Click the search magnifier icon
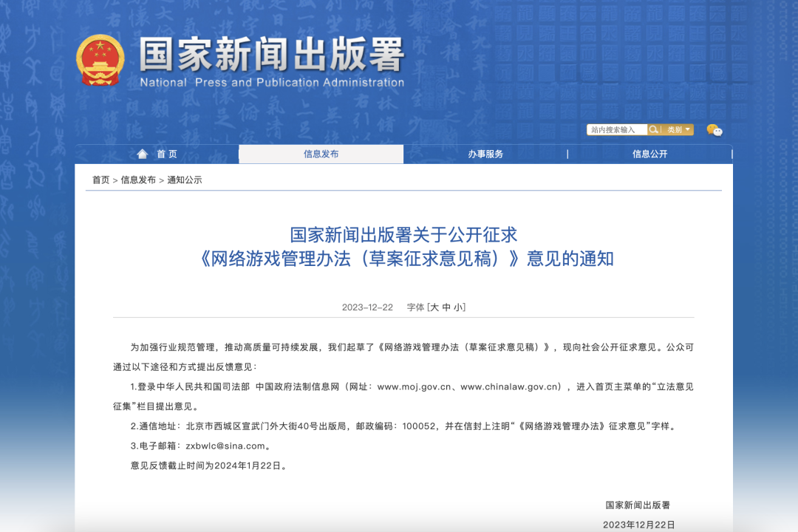 coord(653,129)
